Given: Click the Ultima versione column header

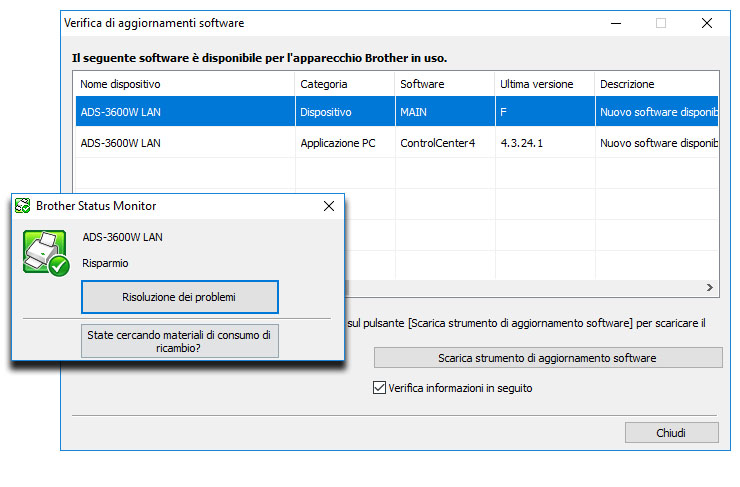Looking at the screenshot, I should pyautogui.click(x=543, y=84).
